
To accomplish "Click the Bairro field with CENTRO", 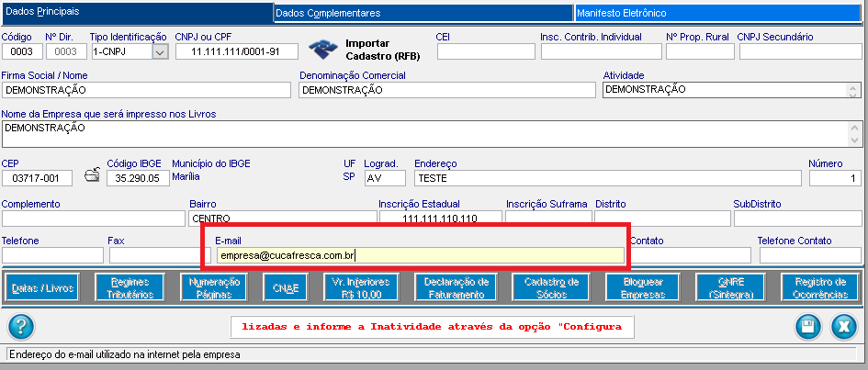I will pyautogui.click(x=282, y=219).
